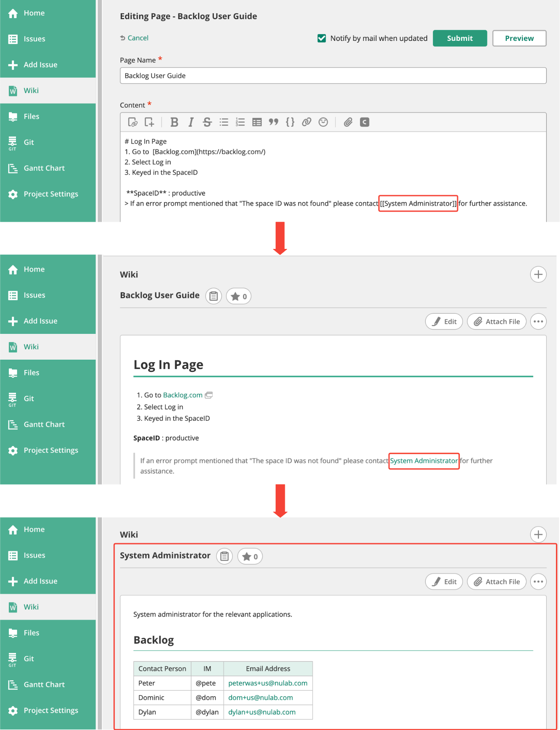Apply italic formatting in the content editor

(x=191, y=122)
